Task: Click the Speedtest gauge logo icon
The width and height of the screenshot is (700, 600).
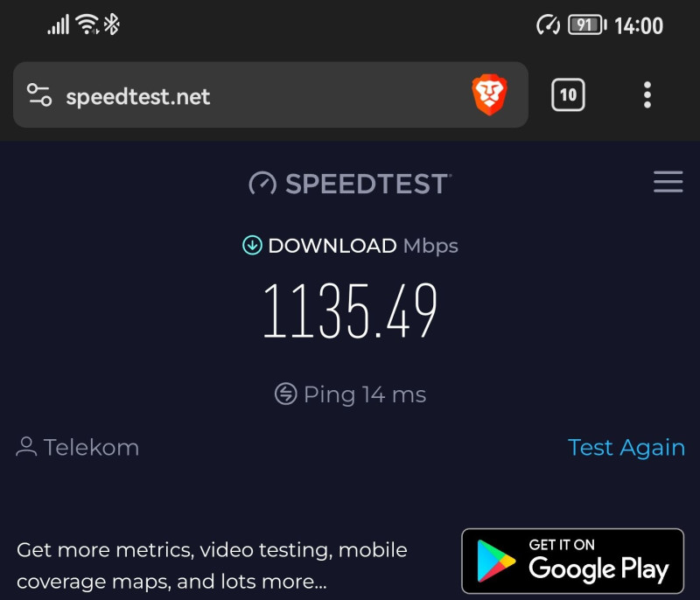Action: click(262, 184)
